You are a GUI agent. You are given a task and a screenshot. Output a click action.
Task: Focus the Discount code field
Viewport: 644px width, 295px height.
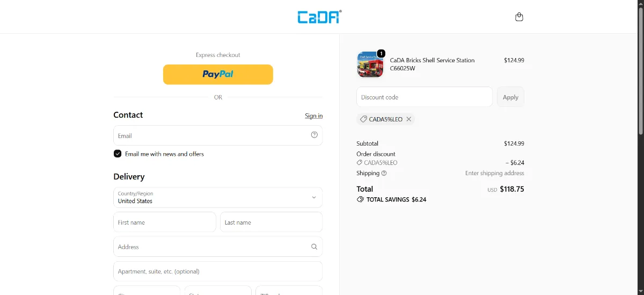coord(425,97)
